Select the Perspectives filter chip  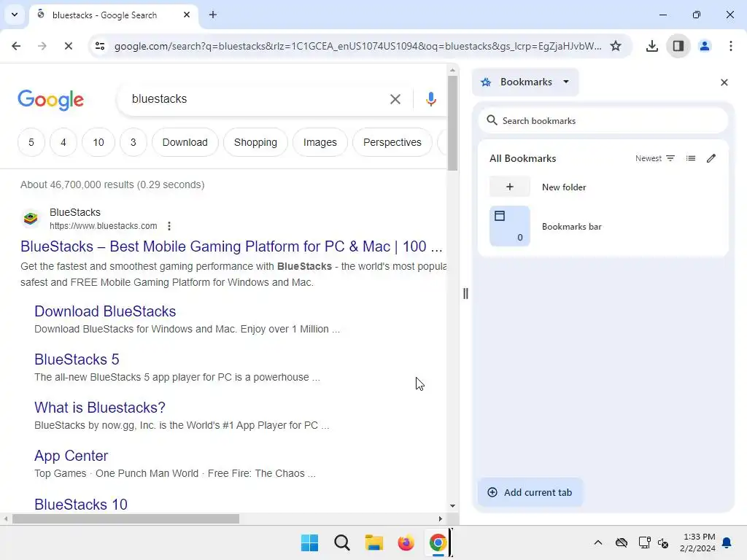[x=392, y=142]
